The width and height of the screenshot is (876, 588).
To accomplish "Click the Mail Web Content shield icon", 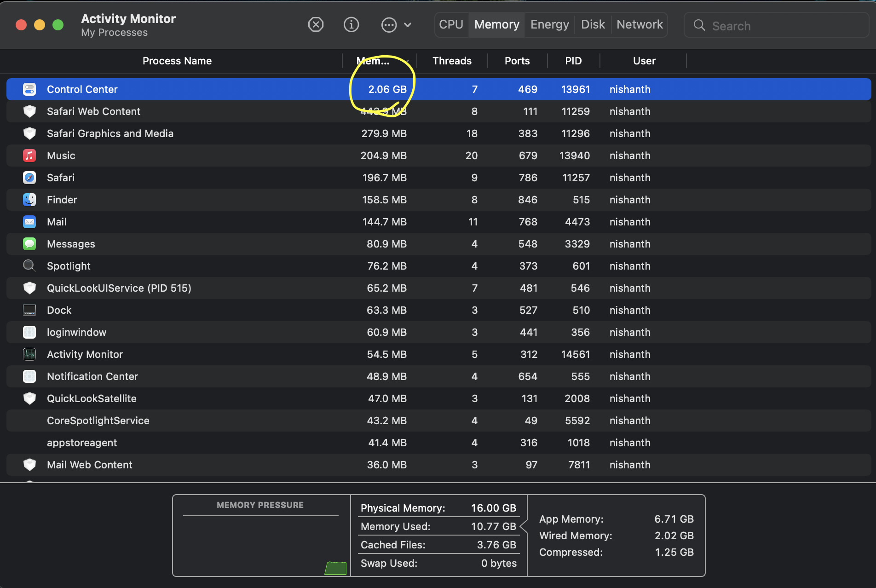I will (x=29, y=465).
